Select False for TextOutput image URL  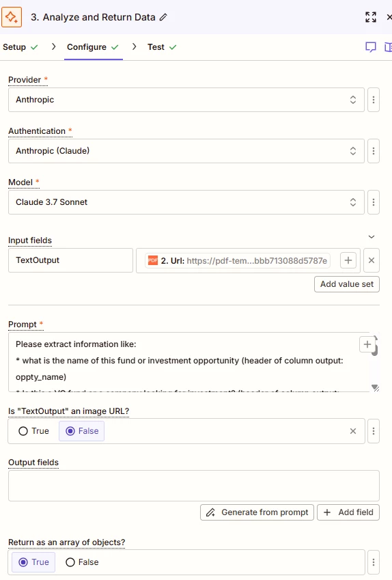tap(82, 431)
